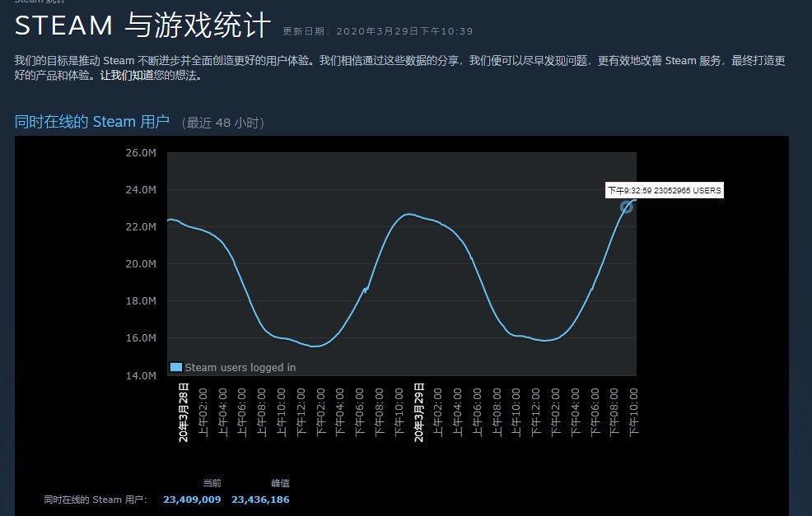812x516 pixels.
Task: Select the 峰值 column header
Action: pos(280,483)
